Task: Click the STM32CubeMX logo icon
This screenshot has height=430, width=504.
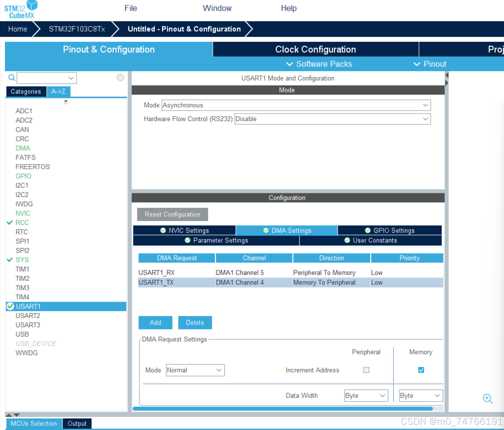Action: tap(21, 10)
